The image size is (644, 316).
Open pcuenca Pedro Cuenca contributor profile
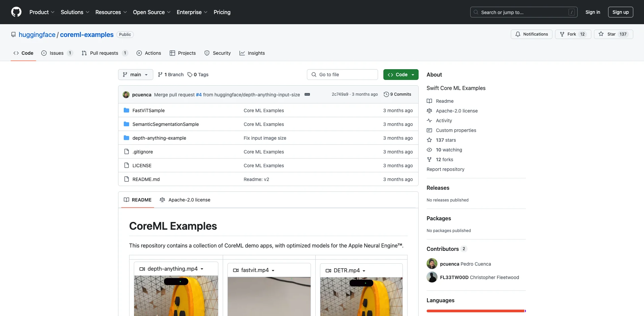[x=466, y=264]
